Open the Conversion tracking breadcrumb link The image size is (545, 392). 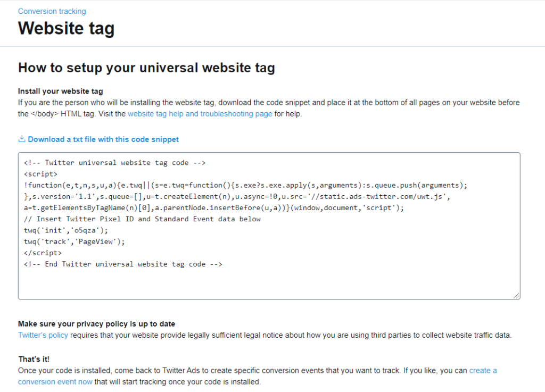point(52,11)
